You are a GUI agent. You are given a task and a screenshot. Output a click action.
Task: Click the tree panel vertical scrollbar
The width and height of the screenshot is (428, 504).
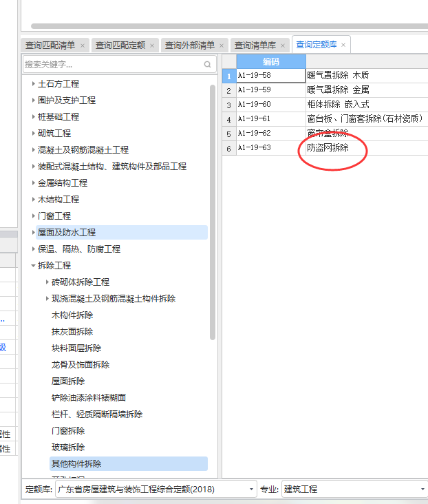click(213, 212)
